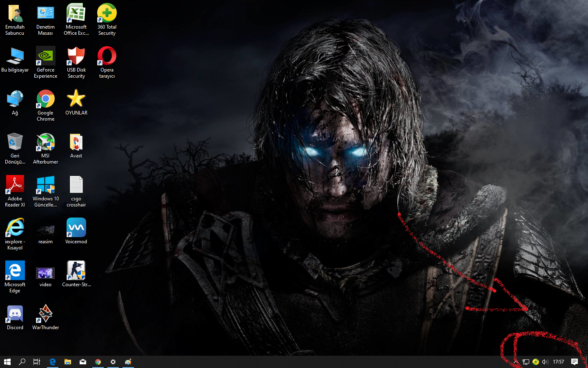The width and height of the screenshot is (588, 368).
Task: Switch to Chrome on the taskbar
Action: point(98,362)
